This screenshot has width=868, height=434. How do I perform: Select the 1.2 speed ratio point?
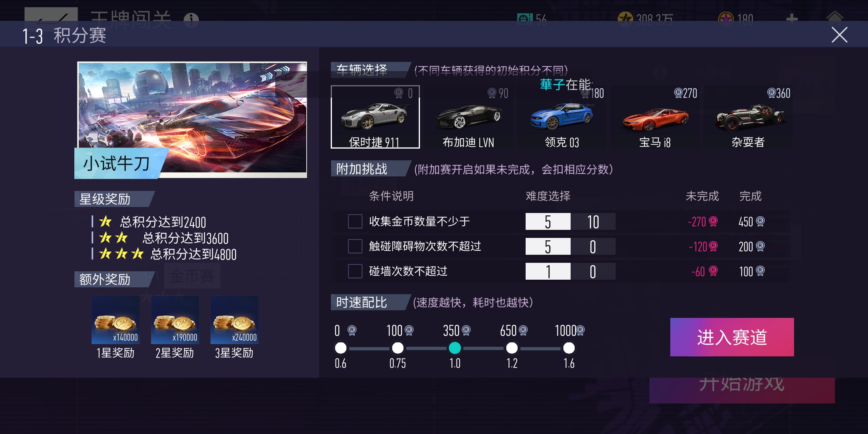(512, 348)
